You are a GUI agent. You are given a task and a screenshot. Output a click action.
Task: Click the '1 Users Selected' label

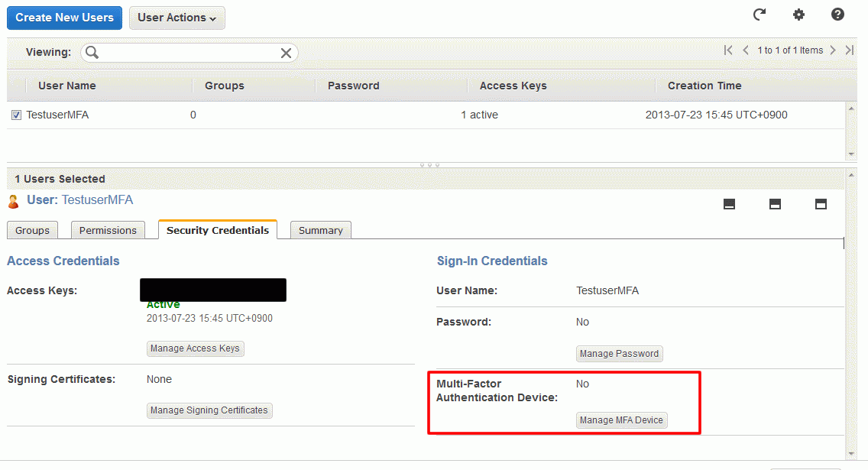click(x=60, y=179)
